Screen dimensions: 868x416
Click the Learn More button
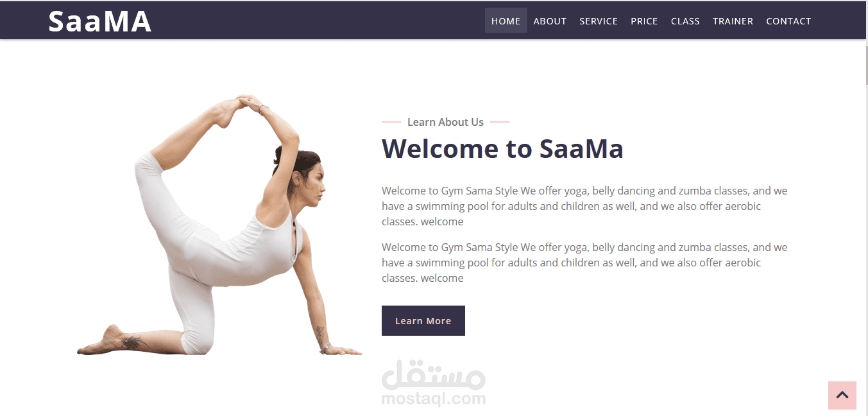coord(423,320)
